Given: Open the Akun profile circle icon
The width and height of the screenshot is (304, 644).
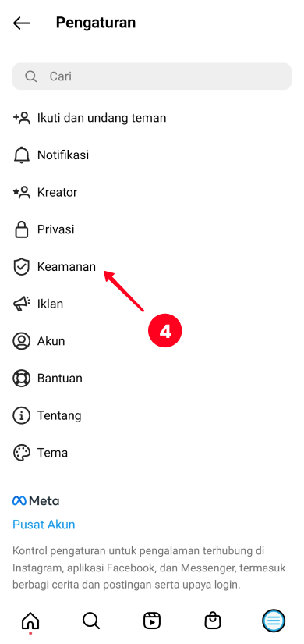Looking at the screenshot, I should (x=21, y=341).
